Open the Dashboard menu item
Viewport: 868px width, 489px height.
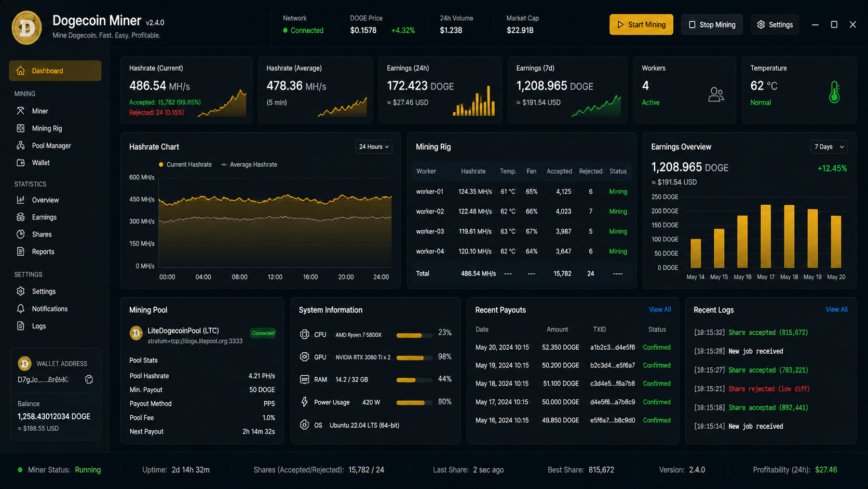(x=55, y=71)
